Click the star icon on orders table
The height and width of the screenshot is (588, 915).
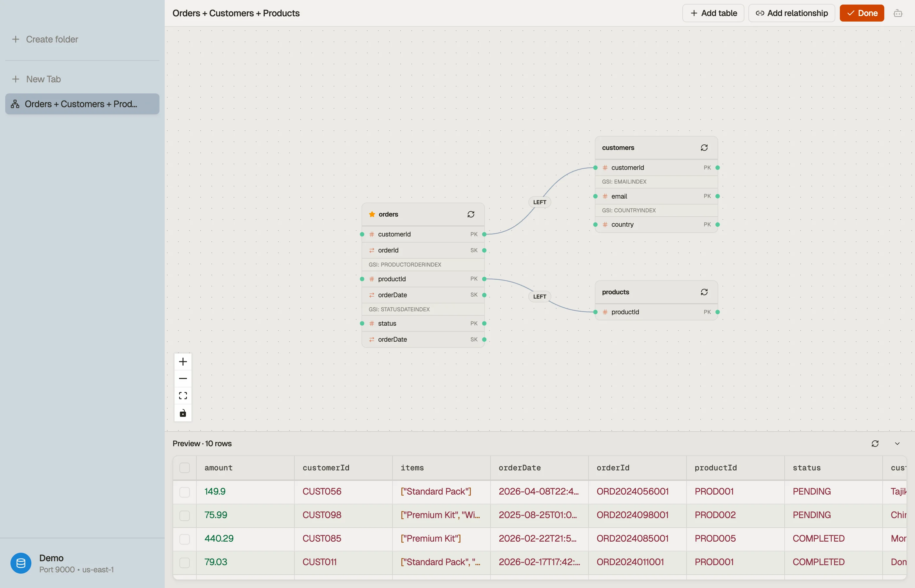coord(372,214)
